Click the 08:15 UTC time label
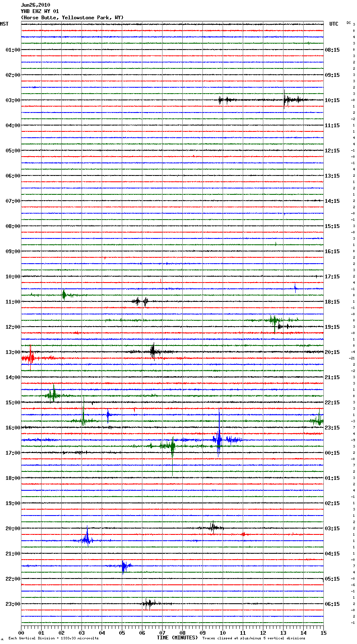357x644 pixels. (x=332, y=50)
